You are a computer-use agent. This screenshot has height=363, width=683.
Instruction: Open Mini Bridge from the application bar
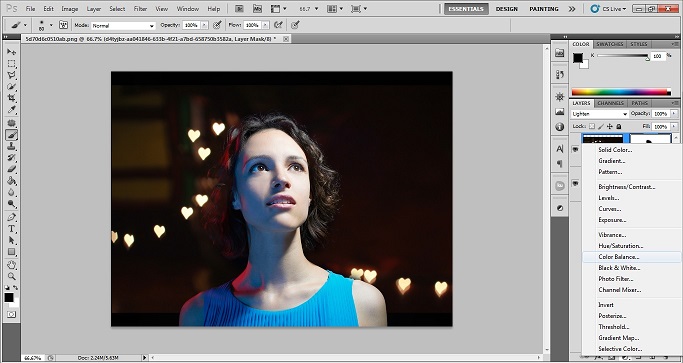257,9
